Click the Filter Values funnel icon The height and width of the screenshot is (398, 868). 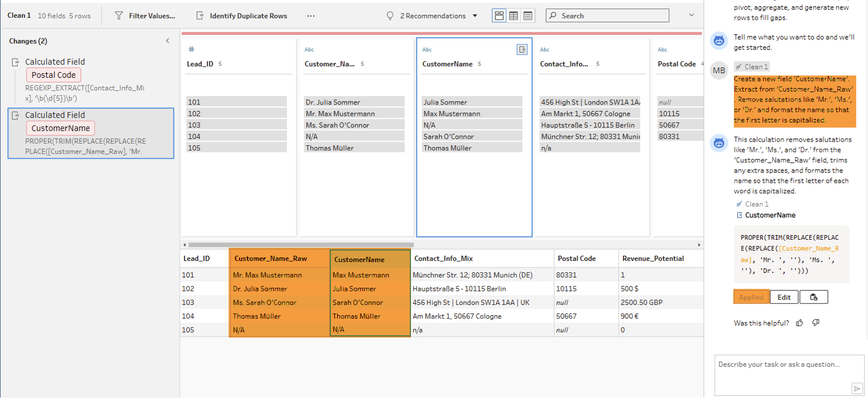tap(119, 16)
